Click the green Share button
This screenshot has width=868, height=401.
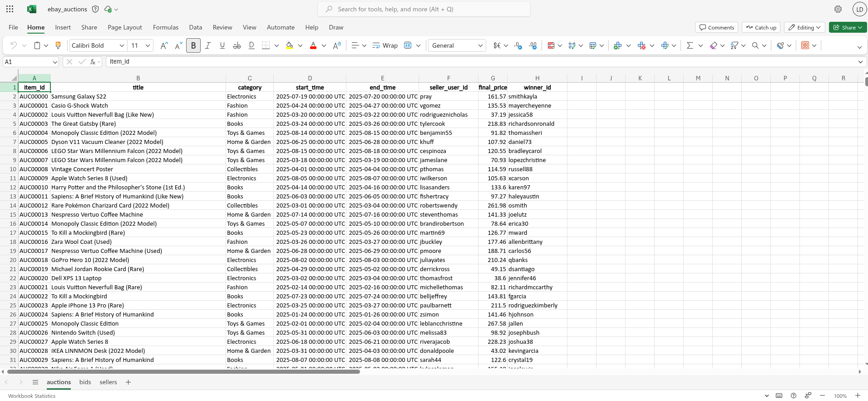click(x=848, y=27)
